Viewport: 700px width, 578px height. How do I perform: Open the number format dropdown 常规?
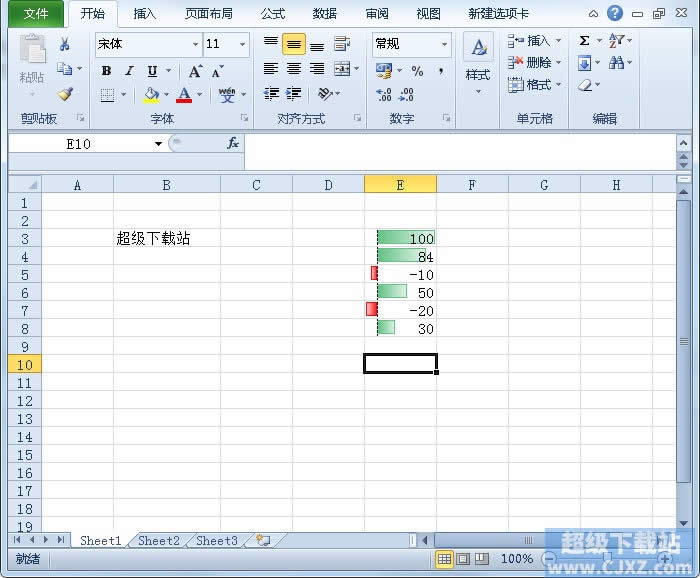coord(444,44)
